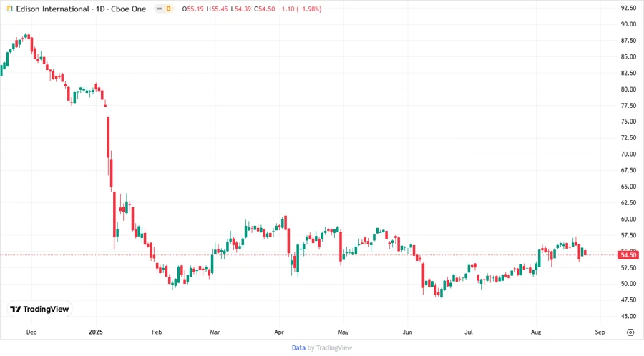Click the 77.50 price axis label
The image size is (644, 356).
628,105
